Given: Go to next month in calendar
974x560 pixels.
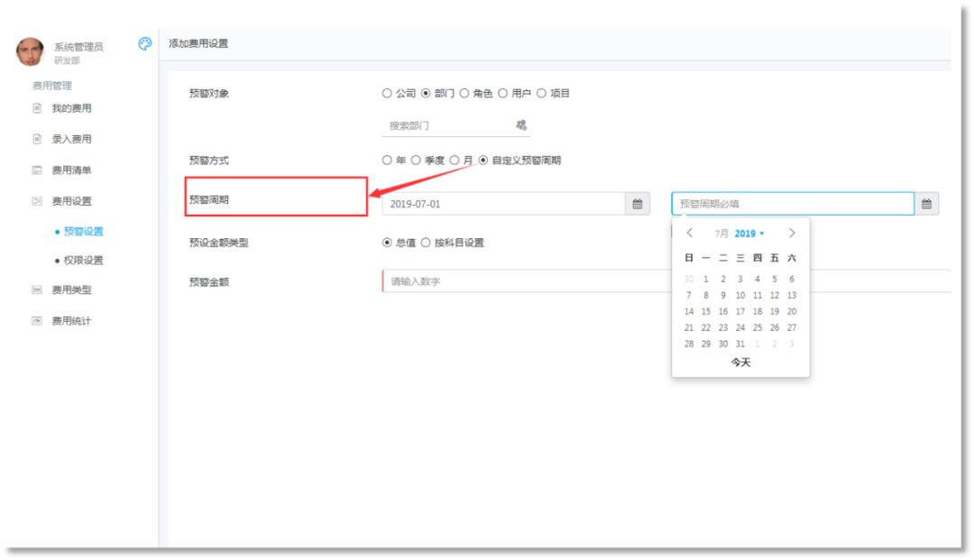Looking at the screenshot, I should [x=792, y=233].
